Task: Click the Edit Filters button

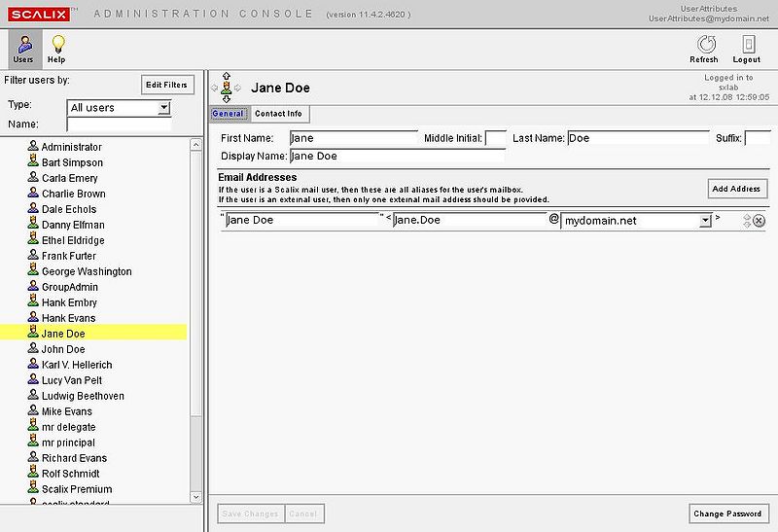Action: click(167, 85)
